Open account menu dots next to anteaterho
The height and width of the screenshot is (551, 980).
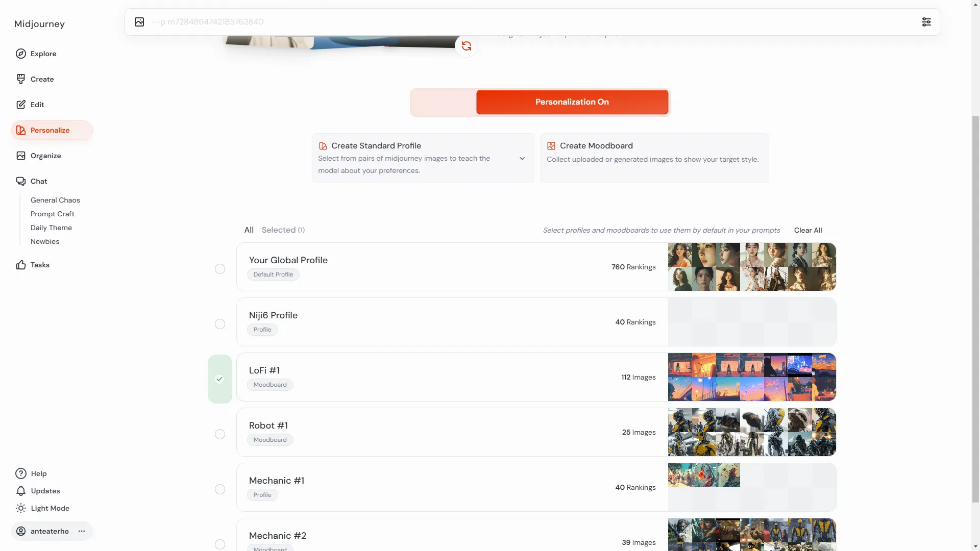tap(82, 531)
